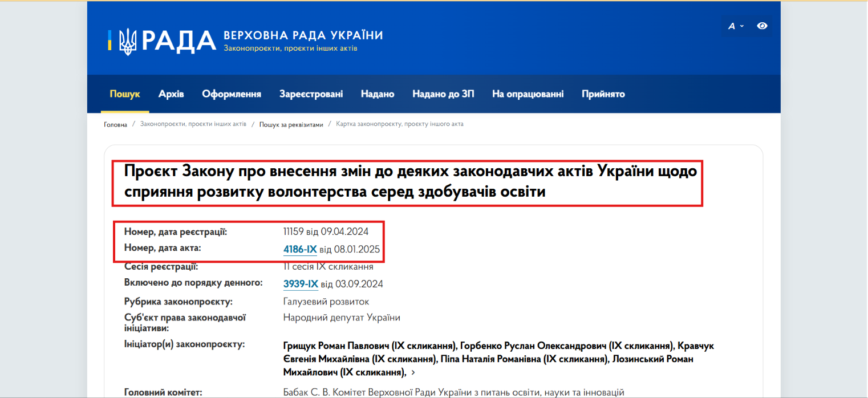Open the Надано до ЗП section
This screenshot has height=398, width=868.
click(443, 94)
